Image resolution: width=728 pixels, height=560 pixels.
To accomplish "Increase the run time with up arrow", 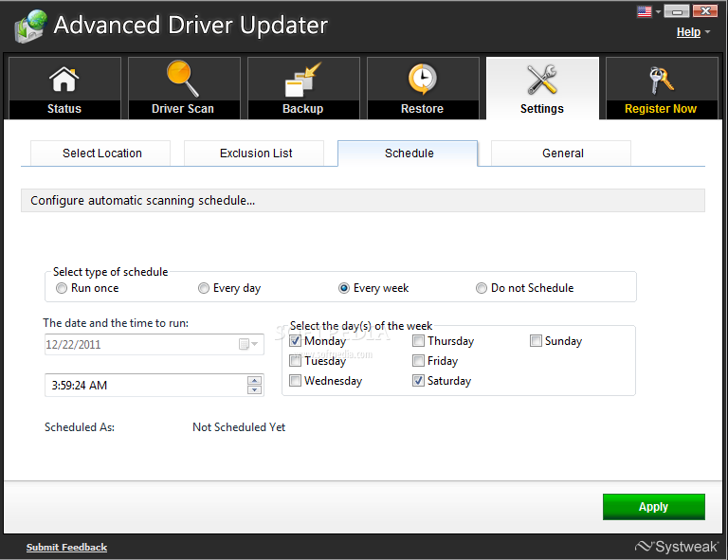I will (x=254, y=381).
